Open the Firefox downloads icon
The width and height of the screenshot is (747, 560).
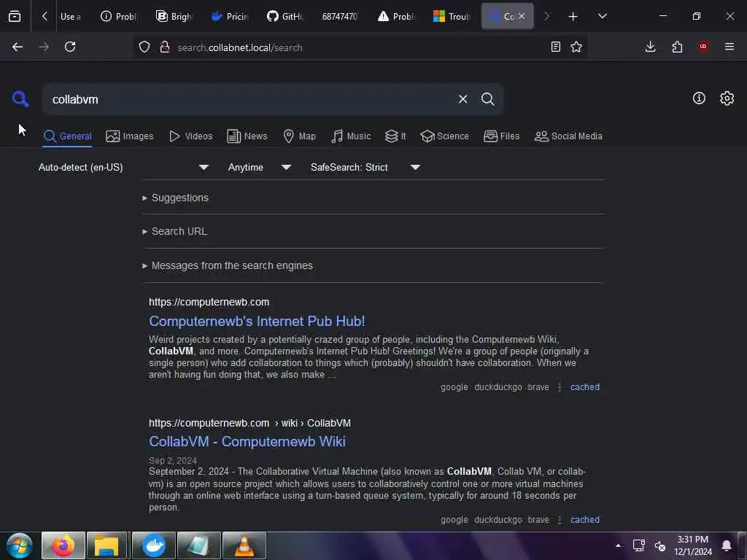(650, 47)
